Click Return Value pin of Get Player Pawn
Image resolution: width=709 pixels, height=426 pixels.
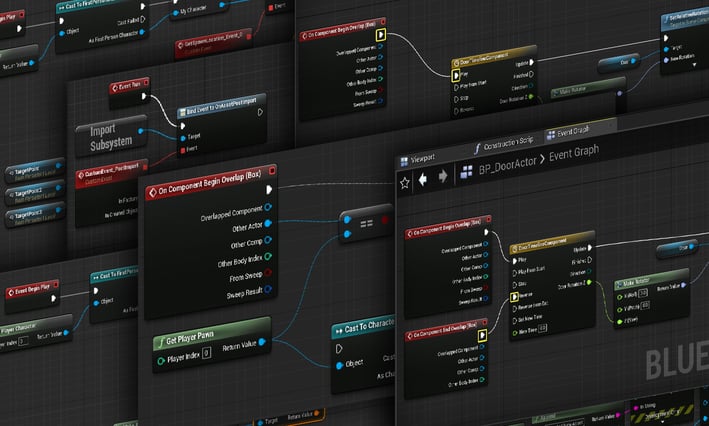pyautogui.click(x=262, y=342)
